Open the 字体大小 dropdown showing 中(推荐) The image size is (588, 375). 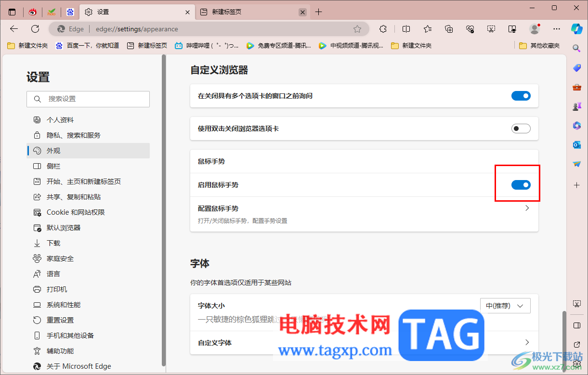505,305
